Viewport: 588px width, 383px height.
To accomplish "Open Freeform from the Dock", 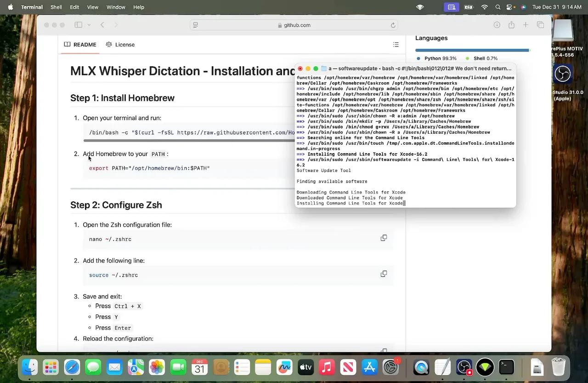I will coord(284,367).
